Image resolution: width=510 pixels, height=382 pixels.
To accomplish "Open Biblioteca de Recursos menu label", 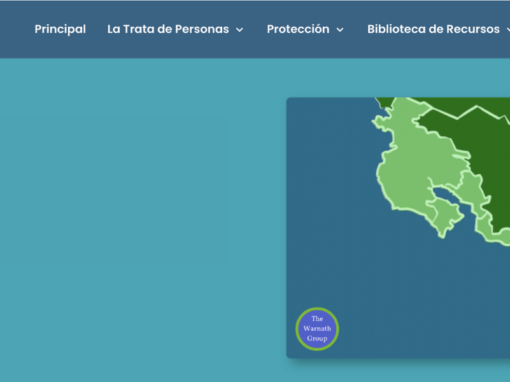I will (433, 29).
